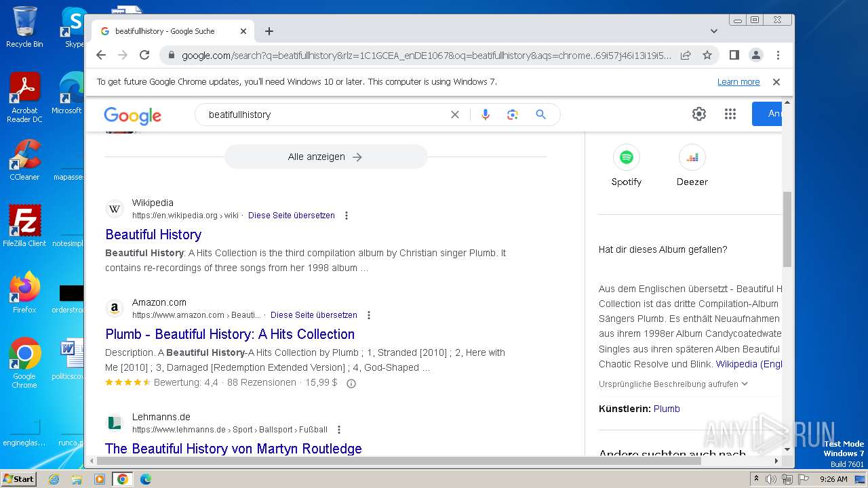Open the CCleaner desktop shortcut
This screenshot has width=868, height=488.
click(x=24, y=160)
